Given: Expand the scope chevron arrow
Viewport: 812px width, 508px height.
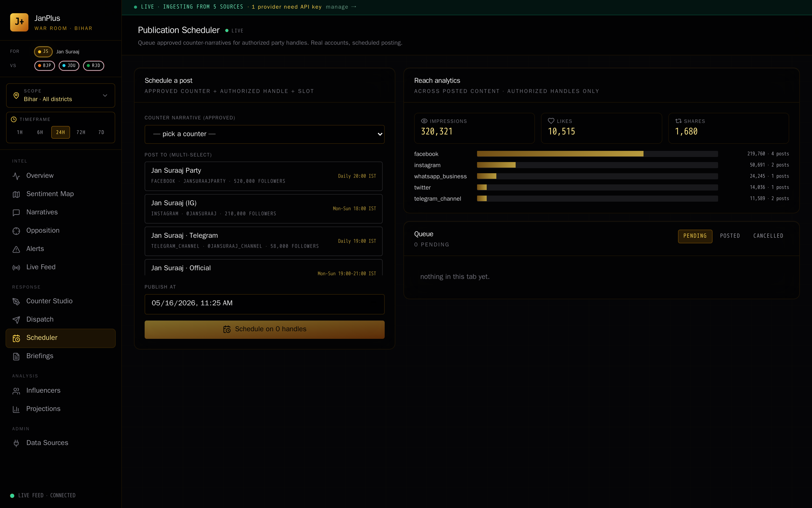Looking at the screenshot, I should click(105, 96).
